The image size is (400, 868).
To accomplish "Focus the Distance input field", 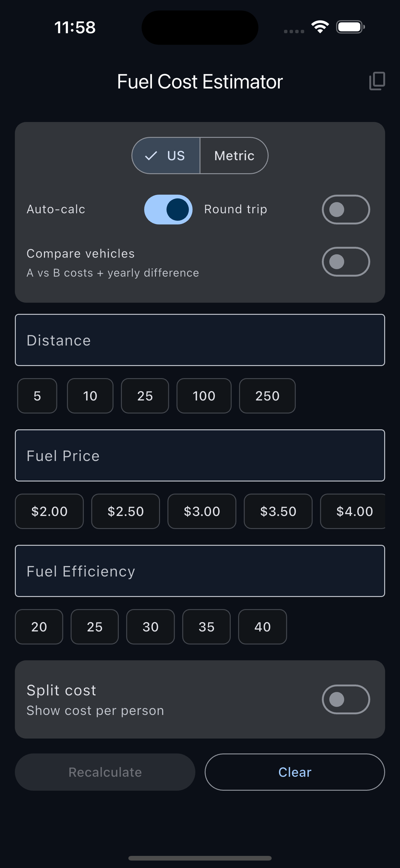I will pos(200,340).
